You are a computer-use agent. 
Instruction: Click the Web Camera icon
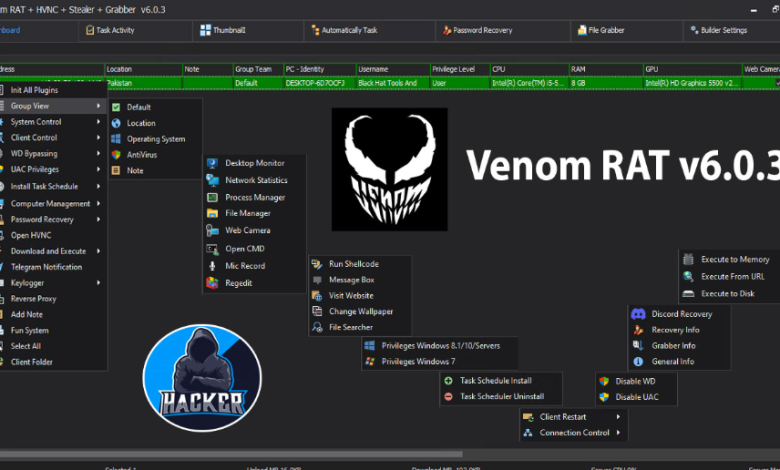point(212,230)
